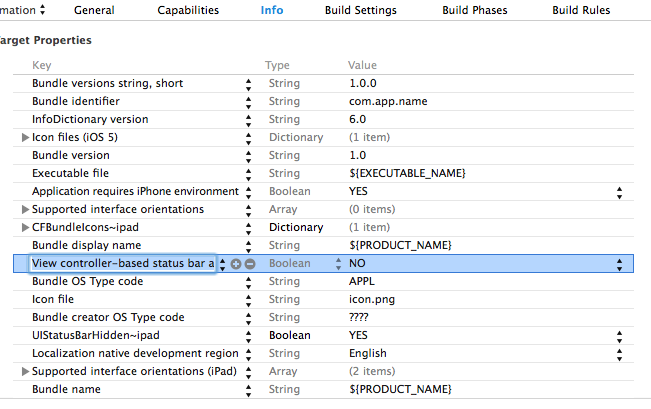651x409 pixels.
Task: Open YES popup for Application requires iPhone environment
Action: (619, 192)
